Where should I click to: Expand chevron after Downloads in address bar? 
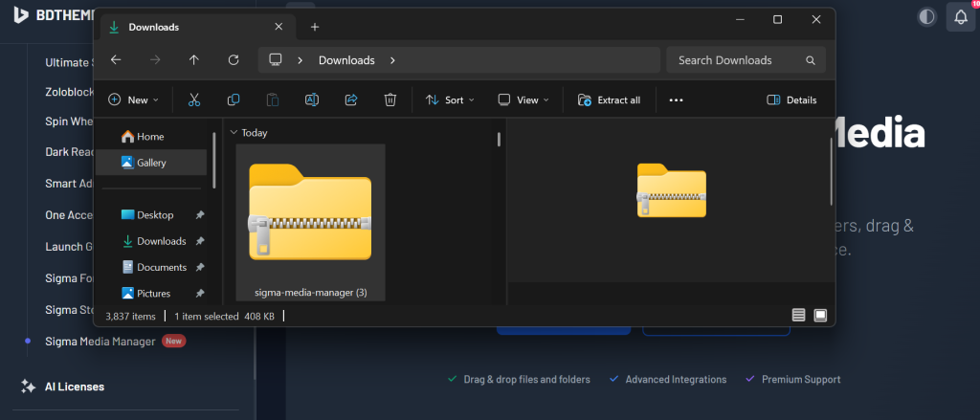pos(392,60)
